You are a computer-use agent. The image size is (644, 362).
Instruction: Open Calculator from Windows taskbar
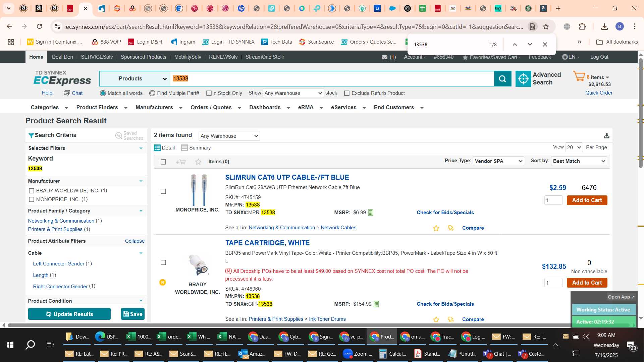click(x=392, y=354)
